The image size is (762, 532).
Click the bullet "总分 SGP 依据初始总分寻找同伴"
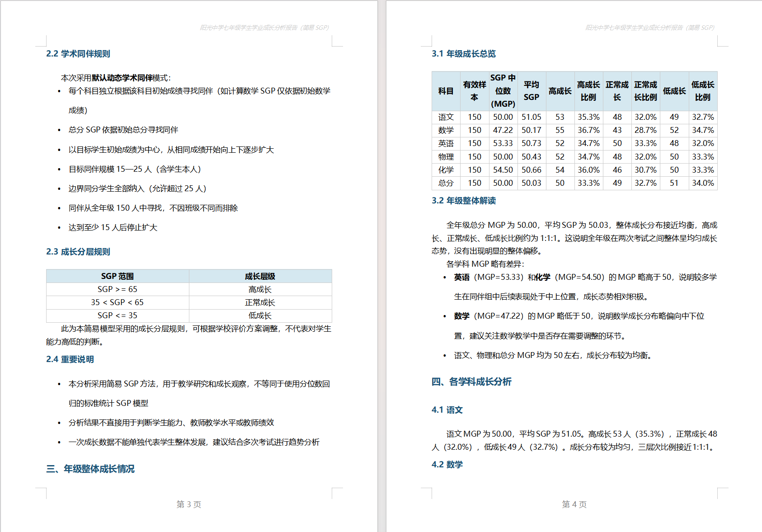[123, 130]
